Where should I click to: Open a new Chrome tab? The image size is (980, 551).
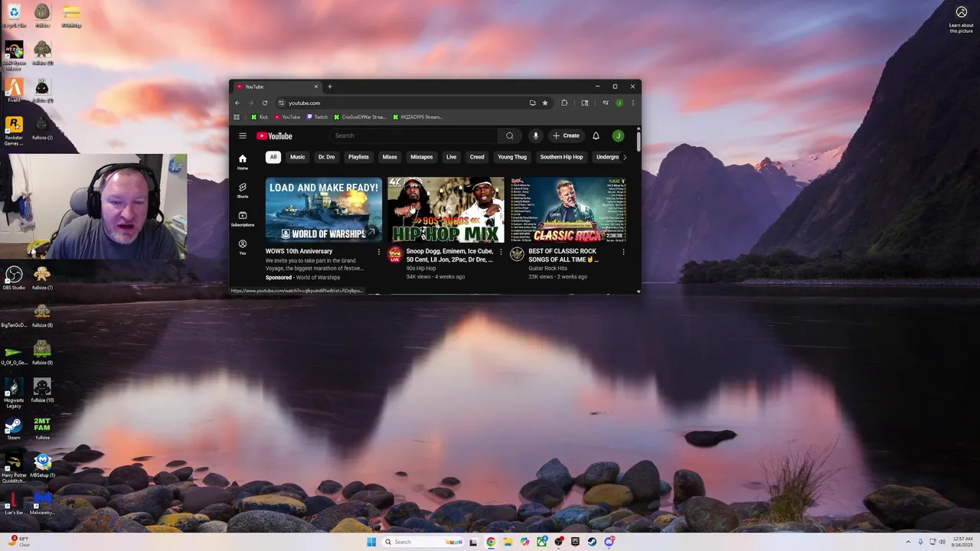click(330, 86)
